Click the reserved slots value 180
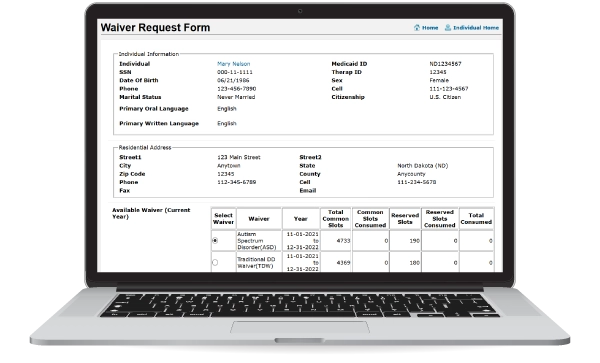The height and width of the screenshot is (363, 600). [x=414, y=263]
